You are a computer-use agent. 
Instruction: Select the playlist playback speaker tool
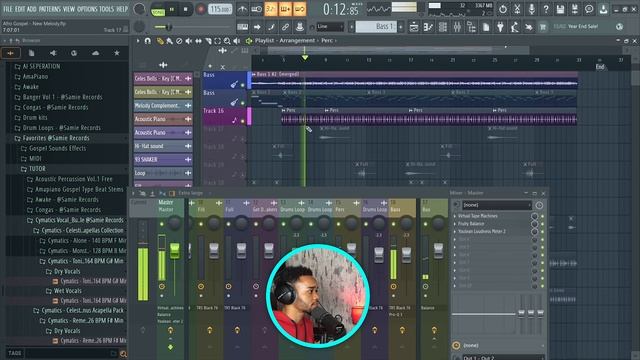(237, 41)
